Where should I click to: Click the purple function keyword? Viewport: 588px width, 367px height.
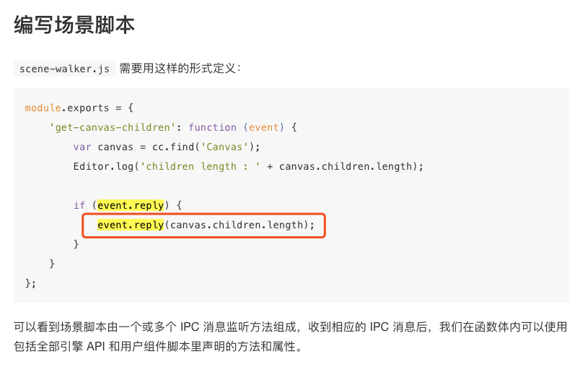tap(213, 127)
